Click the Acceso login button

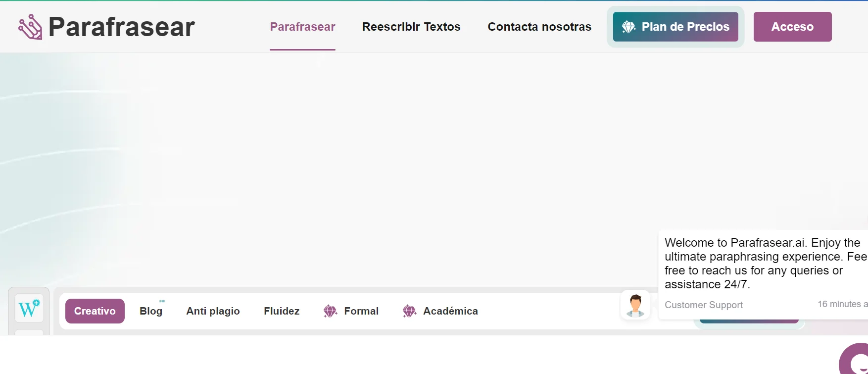[x=792, y=27]
